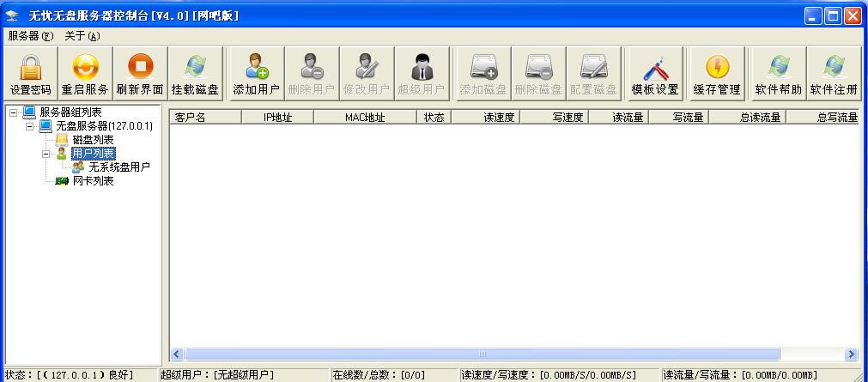Sort by 状态 column header
Viewport: 868px width, 382px height.
[x=434, y=117]
